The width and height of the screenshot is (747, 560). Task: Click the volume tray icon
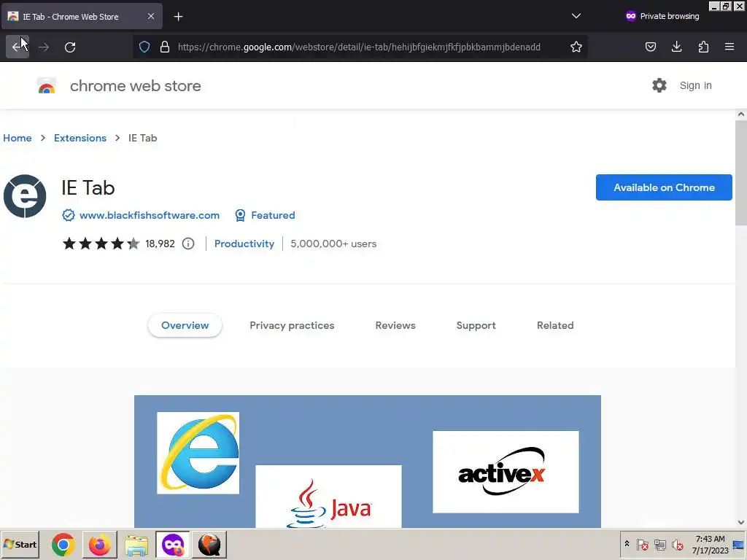pyautogui.click(x=678, y=544)
